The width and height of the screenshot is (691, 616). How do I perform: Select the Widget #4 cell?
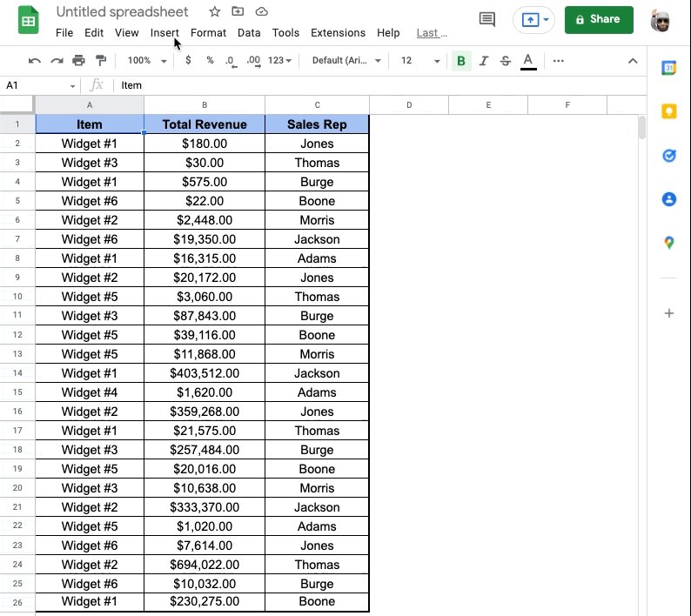90,392
